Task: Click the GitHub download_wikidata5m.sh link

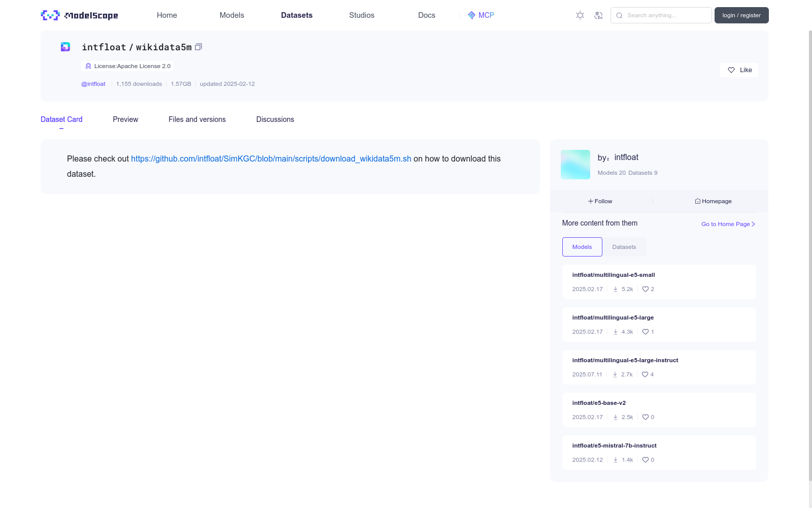Action: tap(271, 158)
